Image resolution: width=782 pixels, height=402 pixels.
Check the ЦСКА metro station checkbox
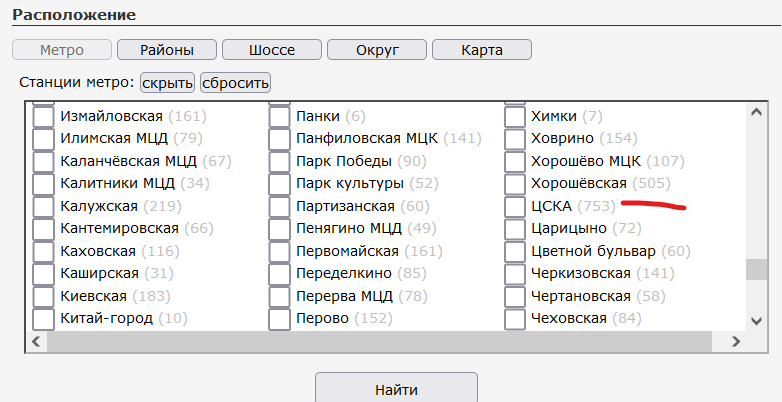coord(515,207)
